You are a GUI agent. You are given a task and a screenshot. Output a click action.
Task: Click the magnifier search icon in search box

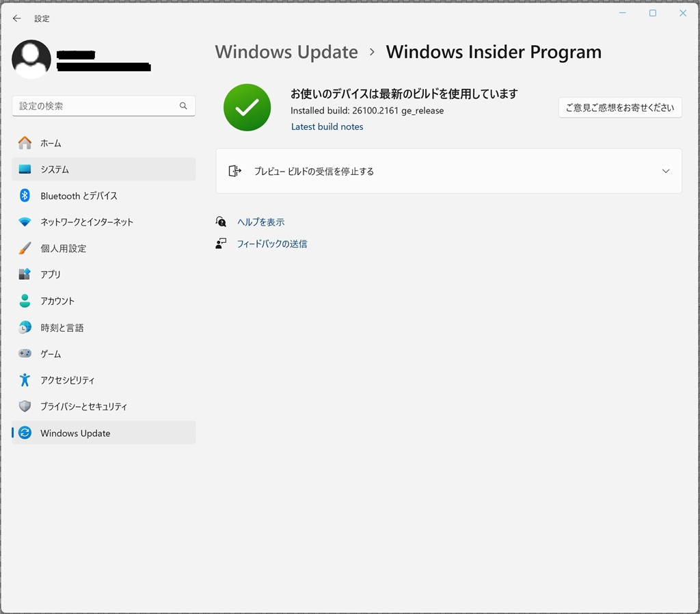pos(183,106)
